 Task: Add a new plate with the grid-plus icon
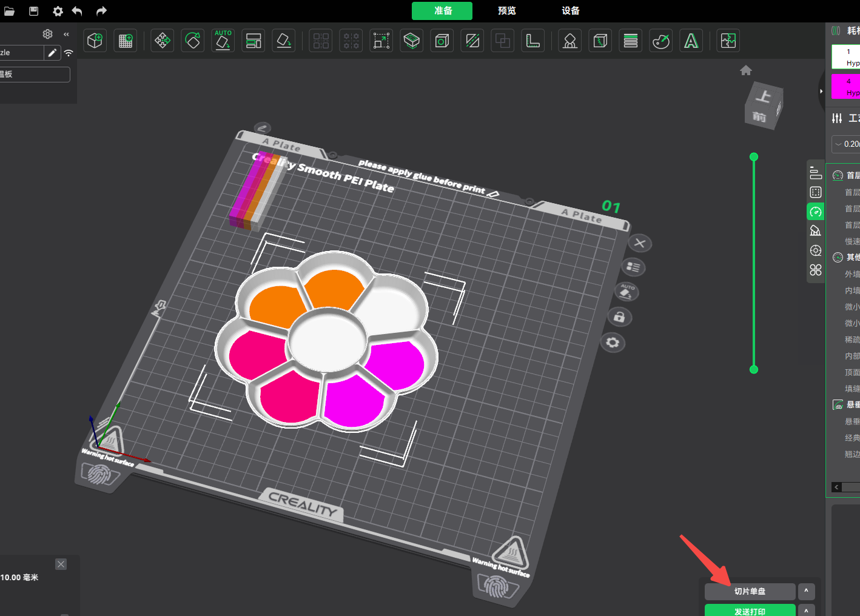click(x=126, y=41)
